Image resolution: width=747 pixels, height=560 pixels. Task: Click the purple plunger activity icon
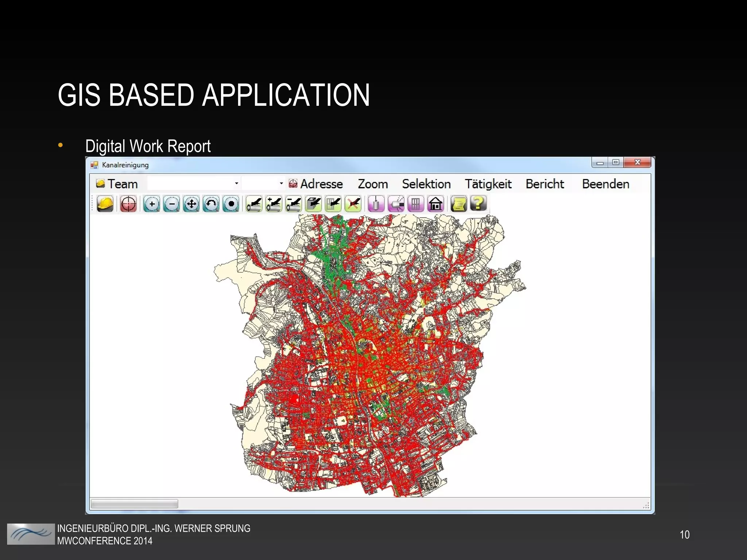pyautogui.click(x=376, y=204)
